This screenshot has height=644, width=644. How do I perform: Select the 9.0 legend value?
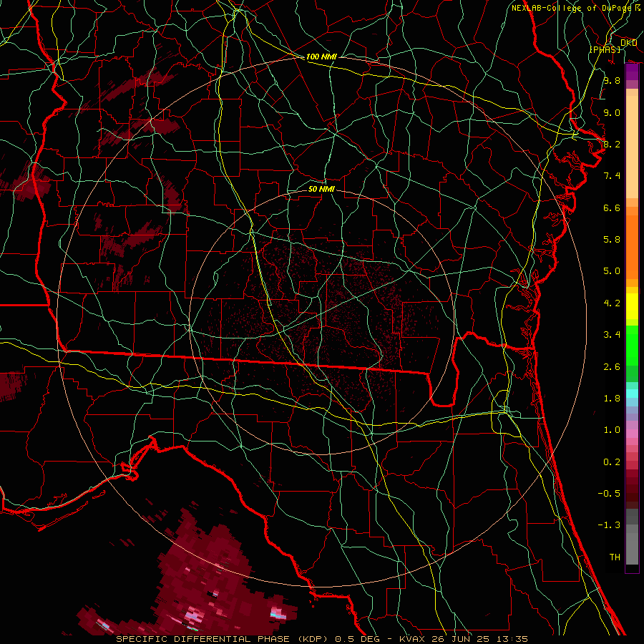(x=612, y=112)
